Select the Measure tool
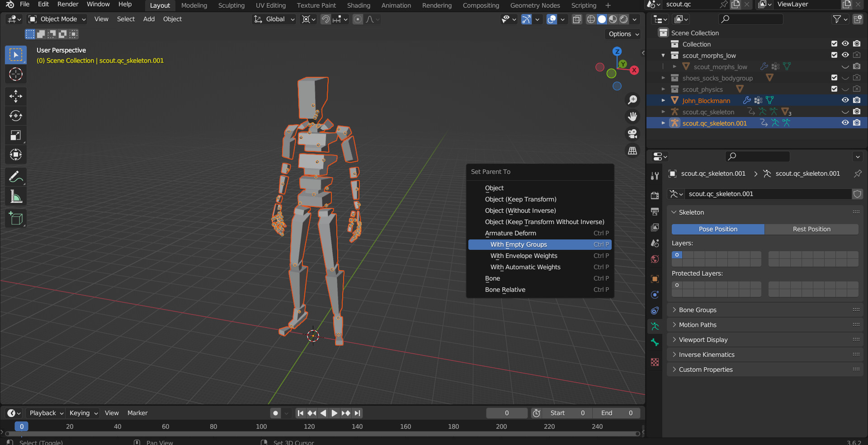This screenshot has width=868, height=445. pos(16,196)
